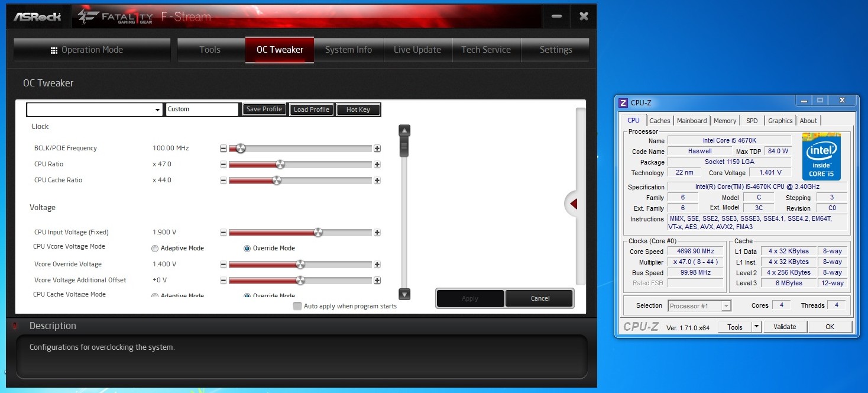868x393 pixels.
Task: Switch to CPU-Z Memory tab
Action: [725, 121]
